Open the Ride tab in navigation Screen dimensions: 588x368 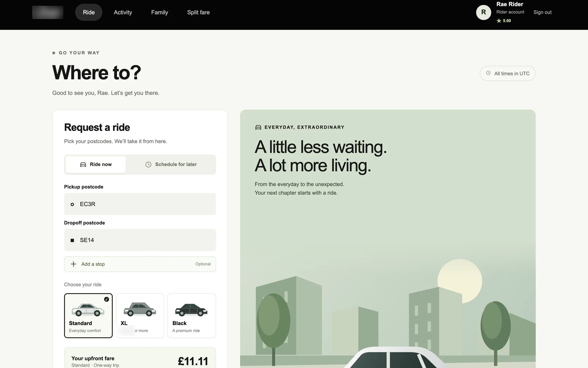pyautogui.click(x=89, y=12)
